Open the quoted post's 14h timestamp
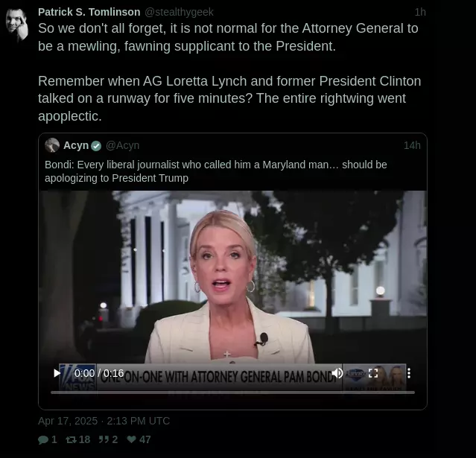Image resolution: width=476 pixels, height=458 pixels. click(412, 145)
